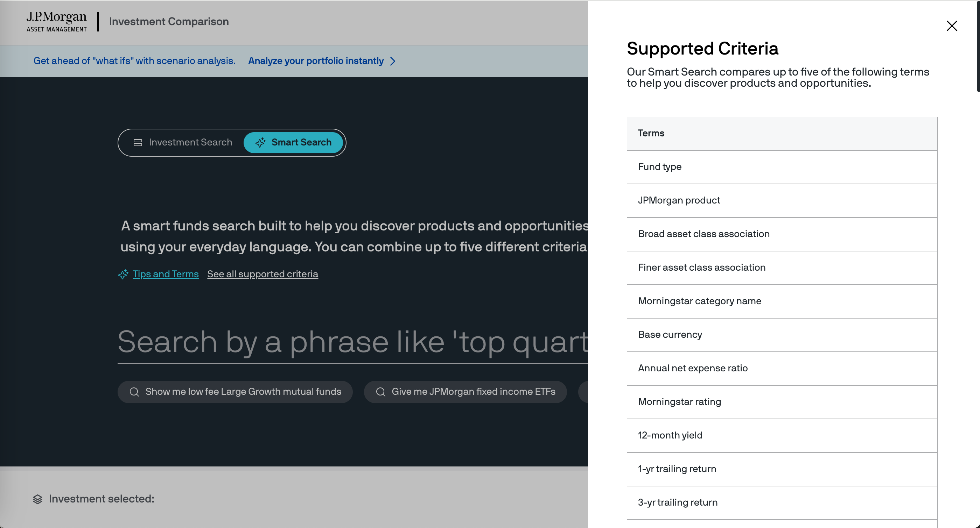This screenshot has height=528, width=980.
Task: Click the Investment Comparison header title
Action: 169,22
